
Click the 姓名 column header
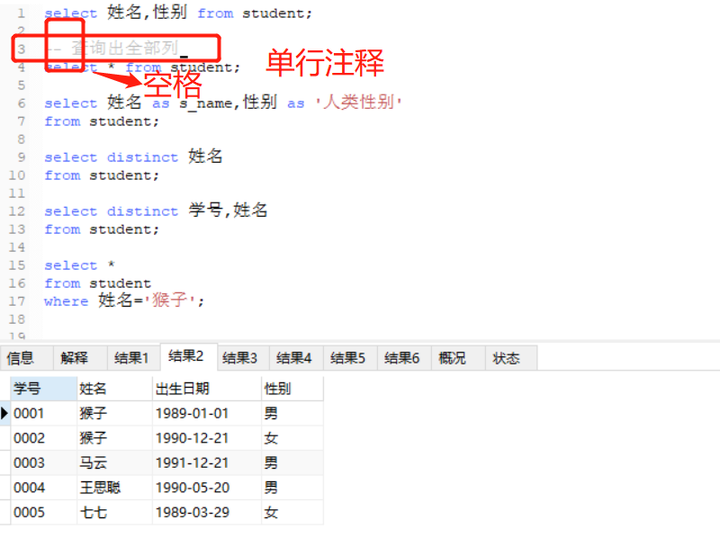pos(114,389)
